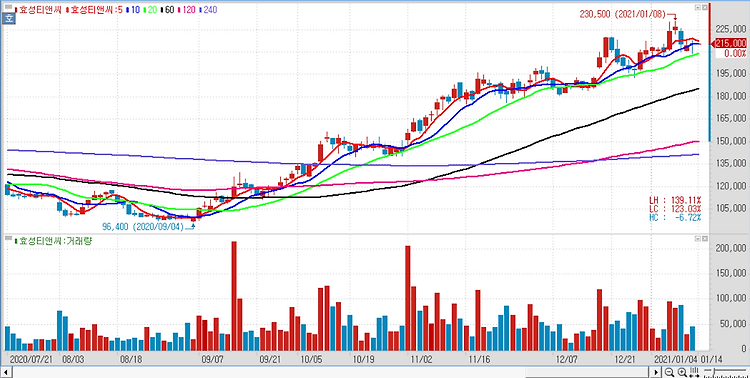
Task: Click the 100,000 volume axis label
Action: (x=730, y=299)
